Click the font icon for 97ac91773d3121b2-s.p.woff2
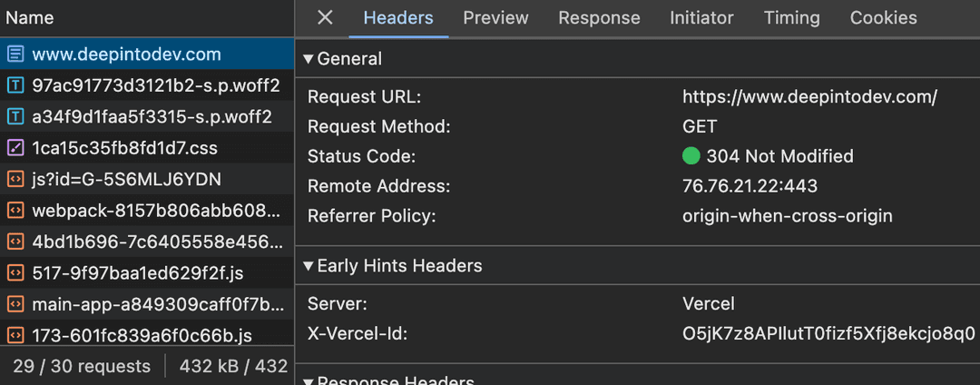Viewport: 980px width, 385px height. [15, 85]
